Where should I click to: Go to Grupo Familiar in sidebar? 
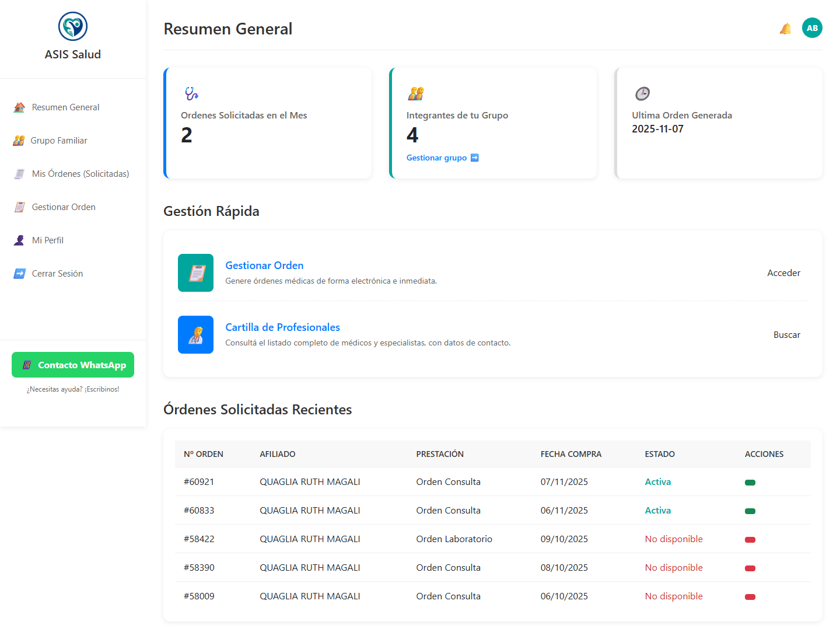pos(59,141)
